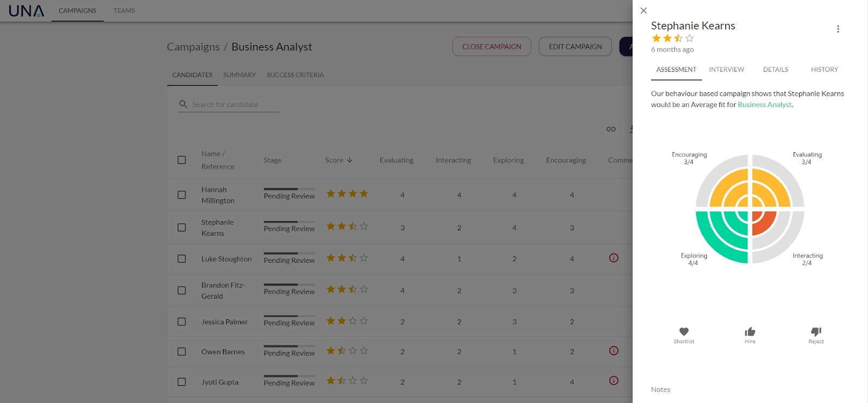Viewport: 868px width, 403px height.
Task: Click the Stage column header
Action: coord(272,160)
